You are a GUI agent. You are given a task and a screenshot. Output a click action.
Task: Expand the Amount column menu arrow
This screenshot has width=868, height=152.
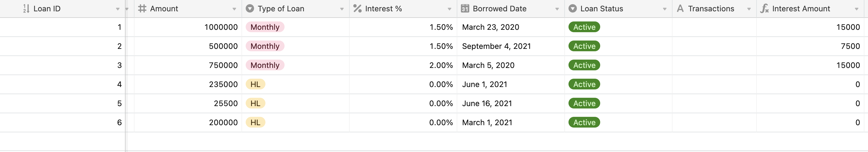point(234,9)
